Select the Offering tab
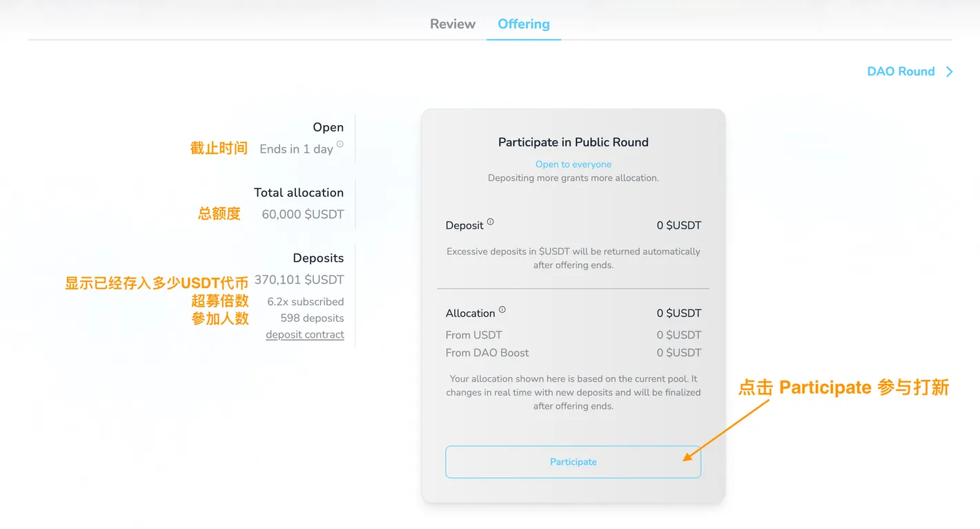The image size is (980, 529). (x=523, y=24)
